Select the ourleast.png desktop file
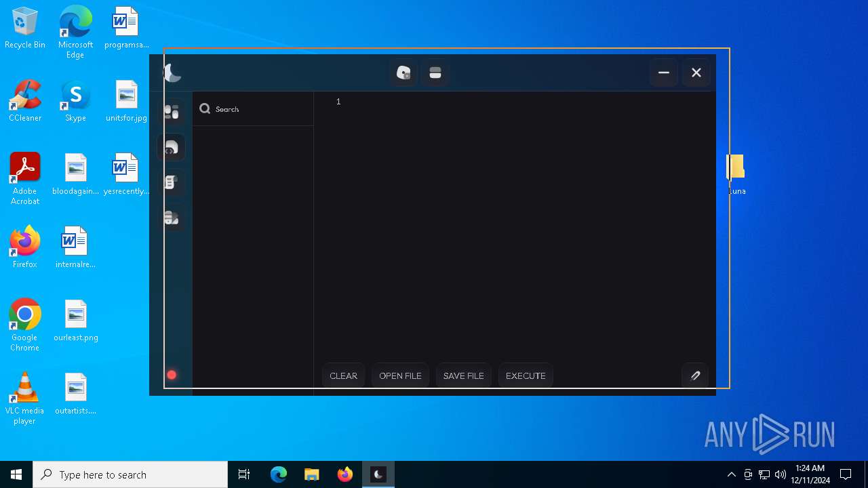The image size is (868, 488). (75, 321)
